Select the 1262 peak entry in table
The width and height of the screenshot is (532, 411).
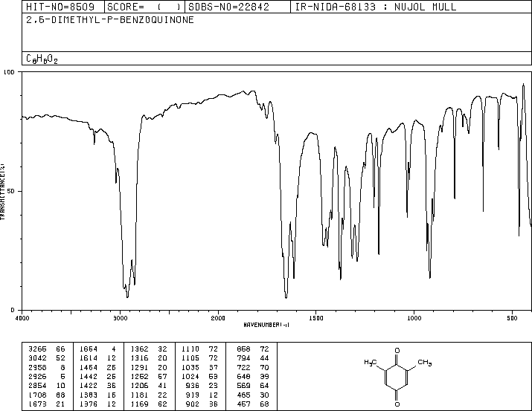149,376
